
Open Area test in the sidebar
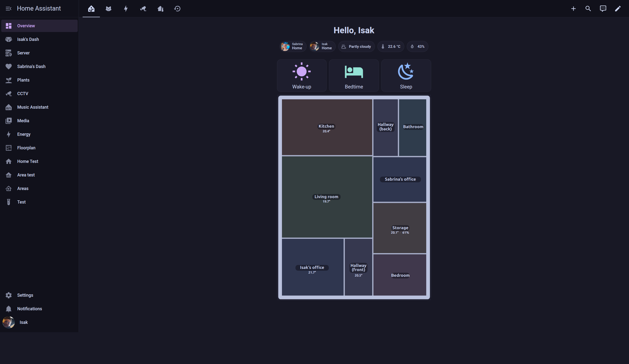click(39, 175)
